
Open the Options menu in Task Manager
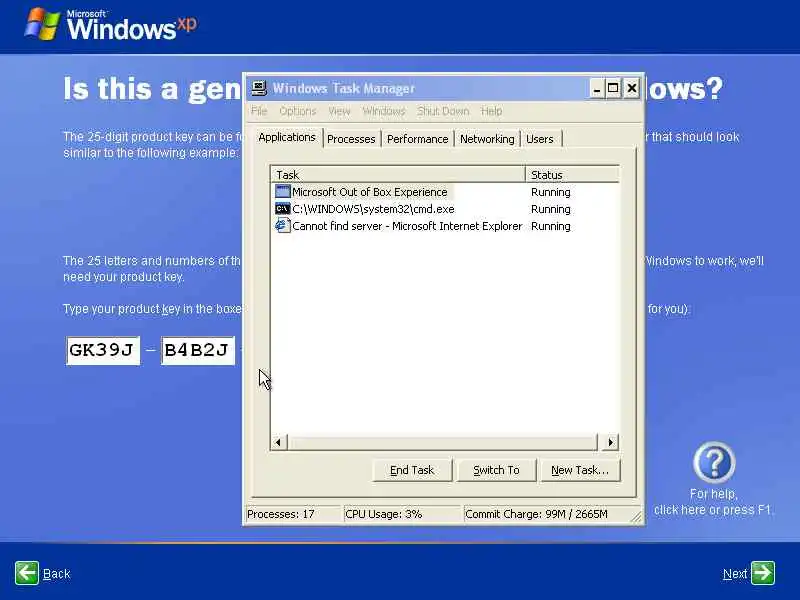point(297,111)
